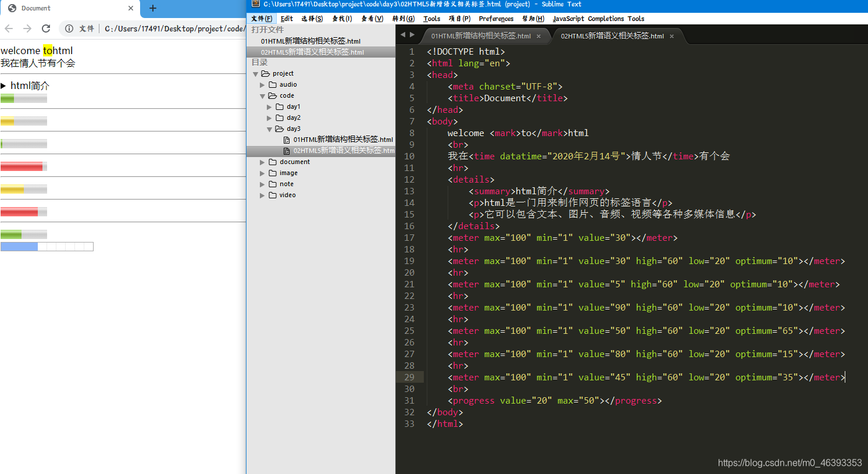Click the day3 folder icon
Screen dimensions: 868x474
280,129
